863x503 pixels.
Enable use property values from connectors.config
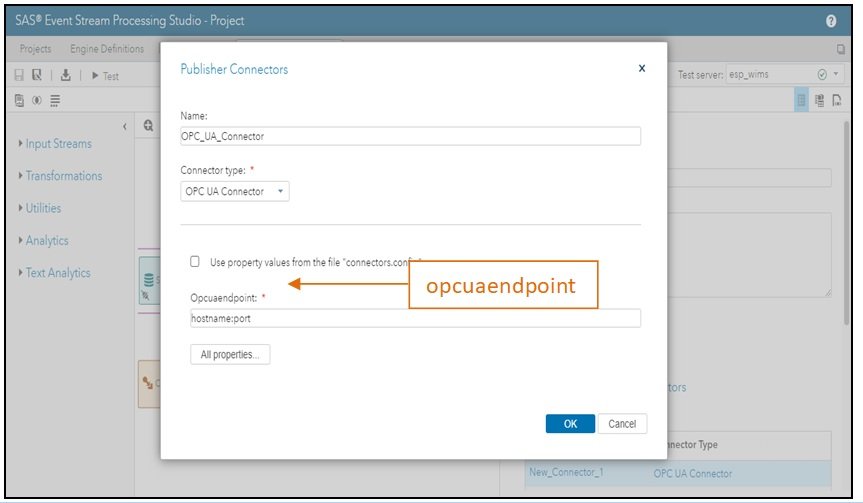[195, 262]
